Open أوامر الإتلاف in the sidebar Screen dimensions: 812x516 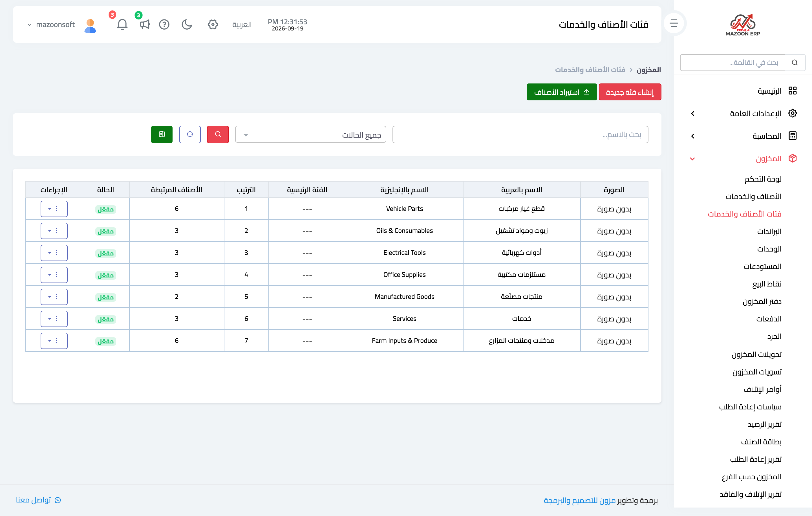[762, 389]
